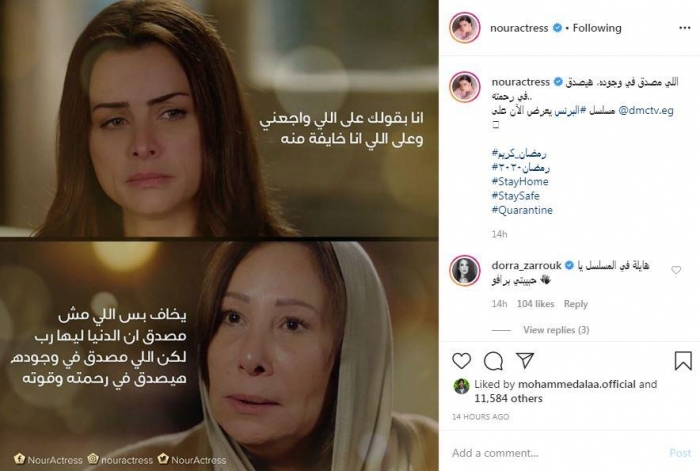Open the comment bubble icon
700x471 pixels.
click(493, 361)
